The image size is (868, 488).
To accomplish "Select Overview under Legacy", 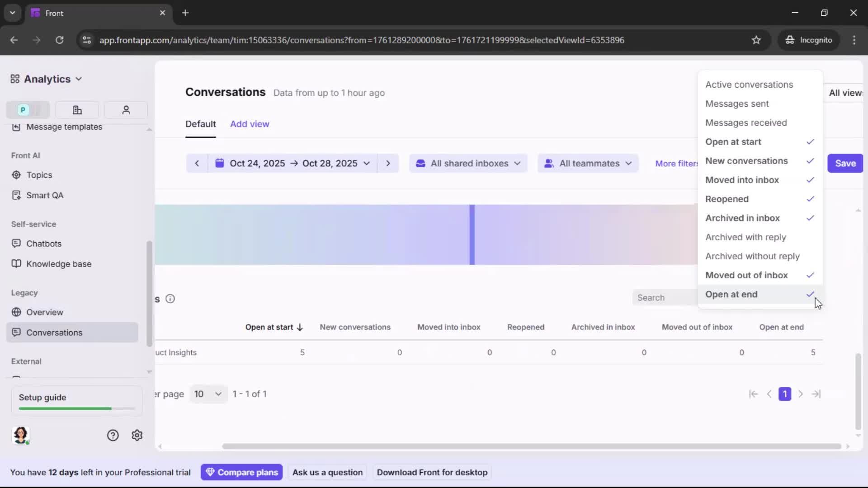I will click(44, 312).
